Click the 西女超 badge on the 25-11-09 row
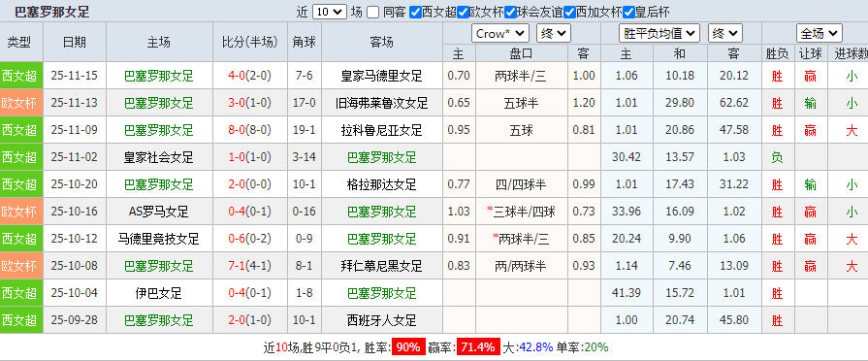 click(21, 130)
